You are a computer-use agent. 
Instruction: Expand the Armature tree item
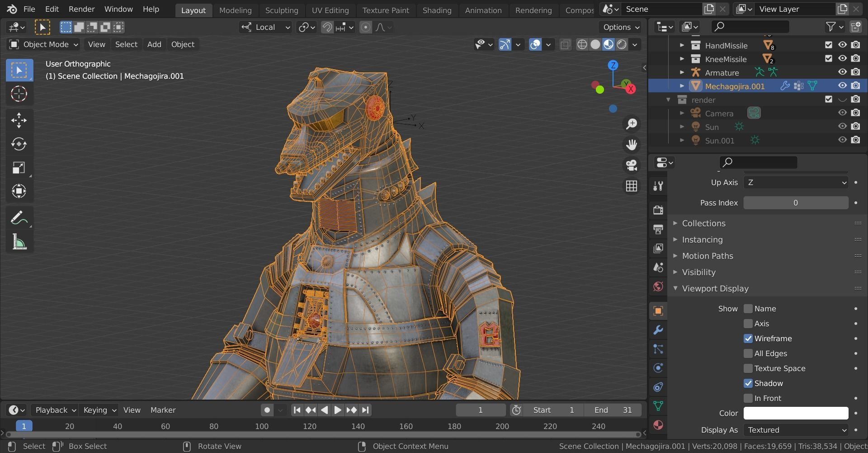tap(682, 72)
